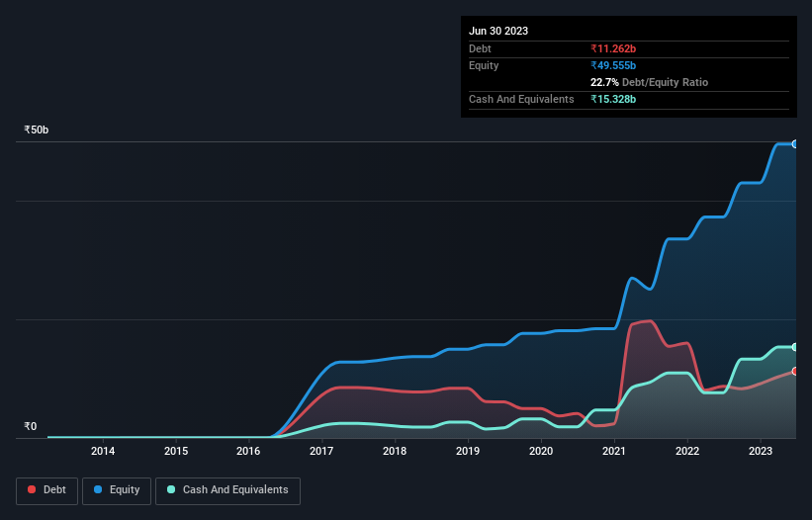812x520 pixels.
Task: Click the Debt row label in tooltip
Action: tap(480, 48)
